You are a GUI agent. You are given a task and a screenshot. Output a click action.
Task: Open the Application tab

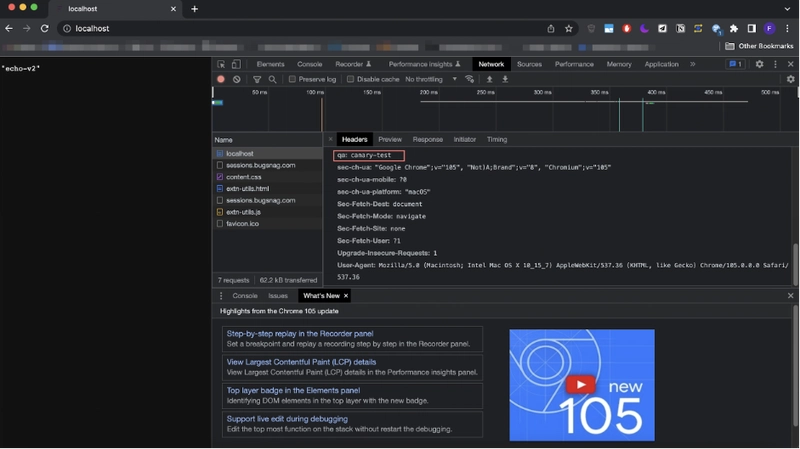click(x=661, y=64)
